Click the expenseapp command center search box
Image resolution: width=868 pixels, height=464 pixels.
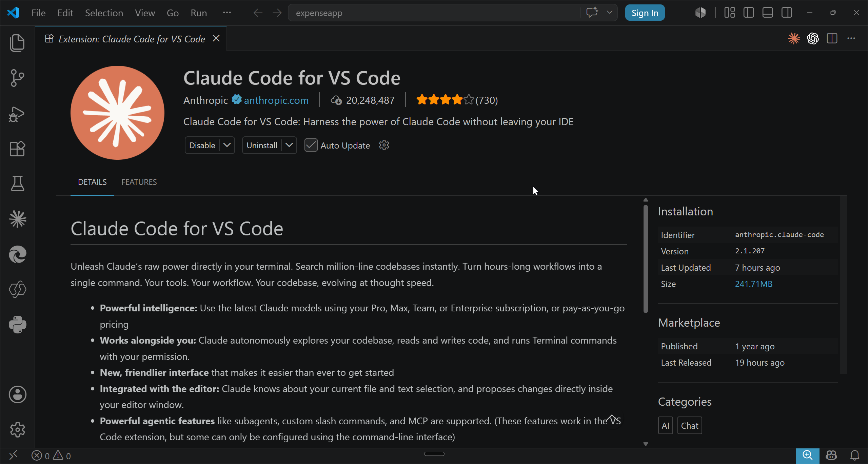point(434,13)
